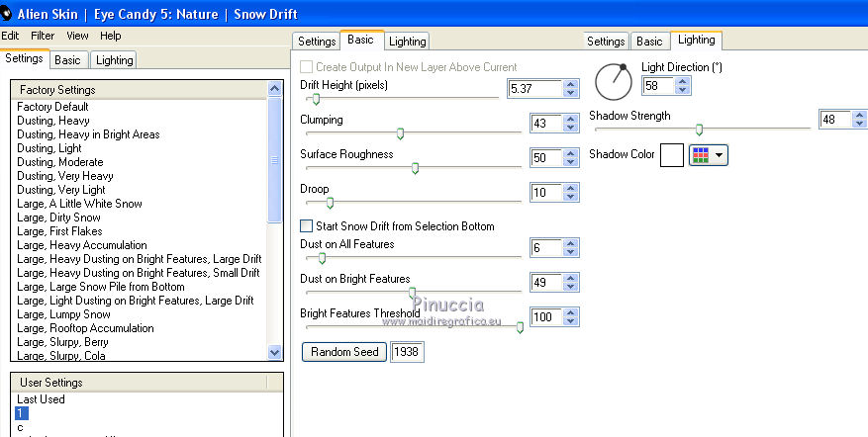Click the Drift Height slider handle

point(316,99)
